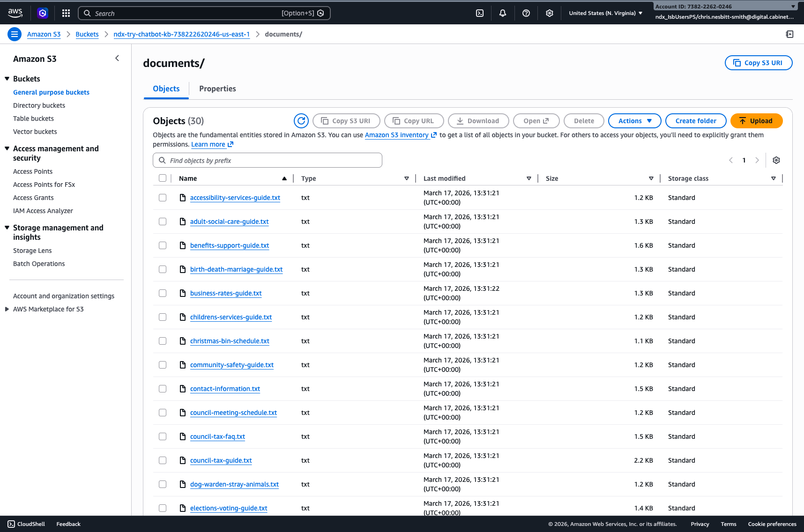Open the Actions dropdown
Viewport: 804px width, 532px height.
point(634,121)
